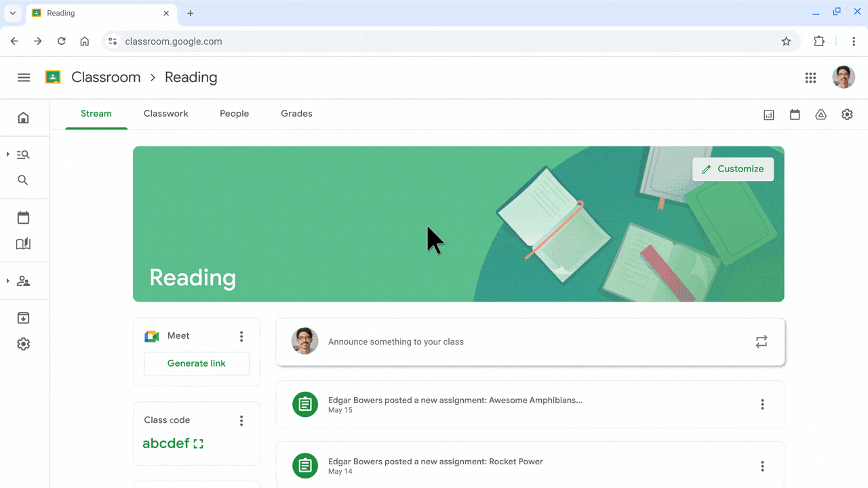The image size is (868, 488).
Task: View site information icon in address bar
Action: (113, 41)
